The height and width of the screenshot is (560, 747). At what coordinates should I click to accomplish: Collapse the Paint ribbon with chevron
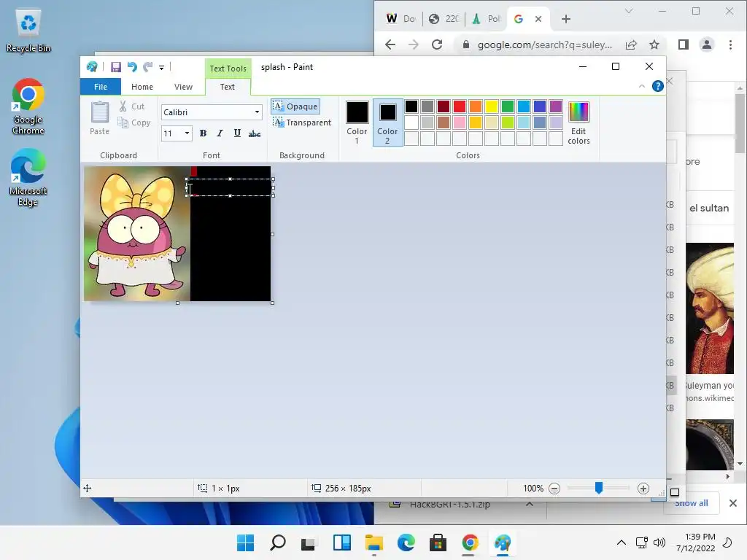point(642,86)
